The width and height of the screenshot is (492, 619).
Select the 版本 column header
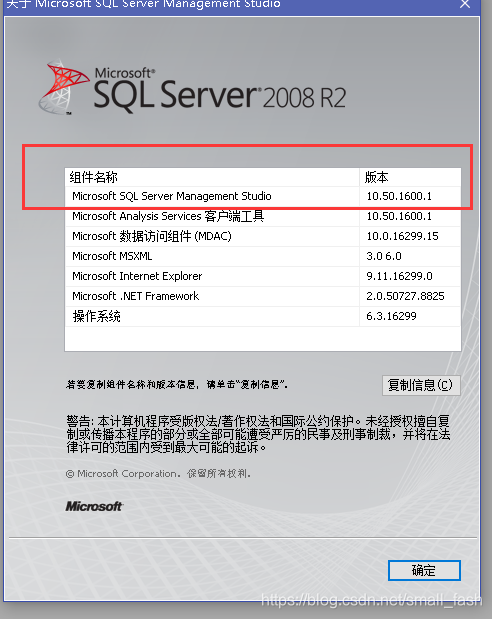pos(410,177)
